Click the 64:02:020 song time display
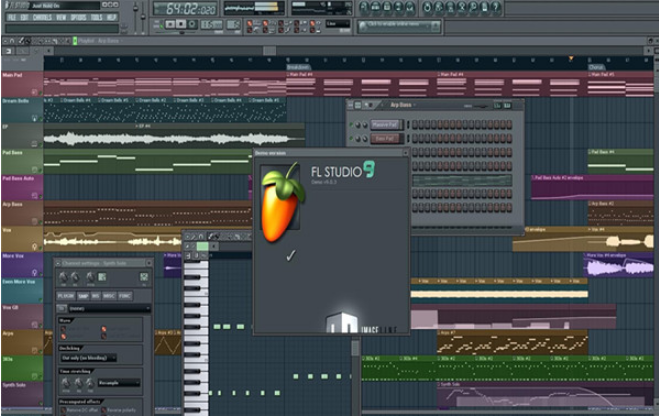659x416 pixels. click(x=185, y=8)
